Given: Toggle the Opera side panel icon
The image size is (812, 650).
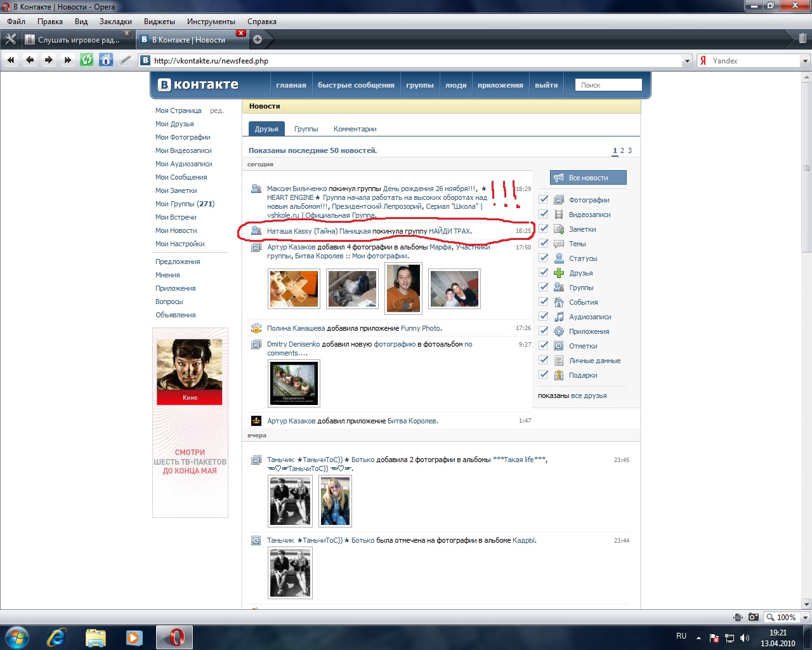Looking at the screenshot, I should (10, 39).
